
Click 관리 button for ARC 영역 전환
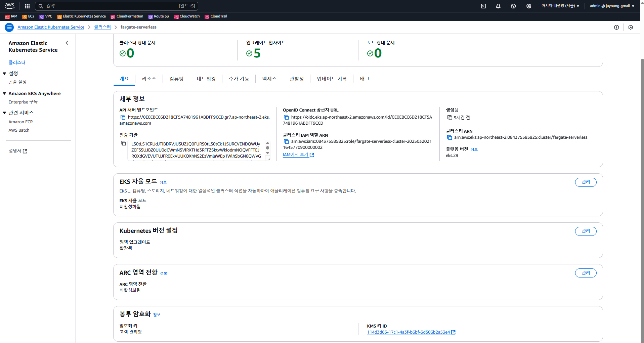point(586,273)
